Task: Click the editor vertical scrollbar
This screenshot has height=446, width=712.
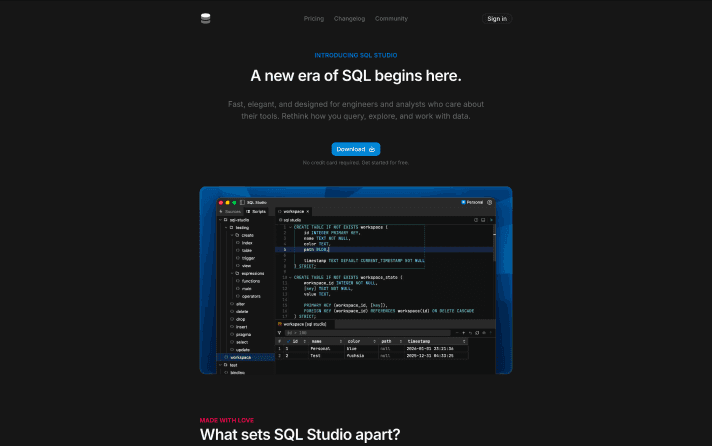Action: point(494,243)
